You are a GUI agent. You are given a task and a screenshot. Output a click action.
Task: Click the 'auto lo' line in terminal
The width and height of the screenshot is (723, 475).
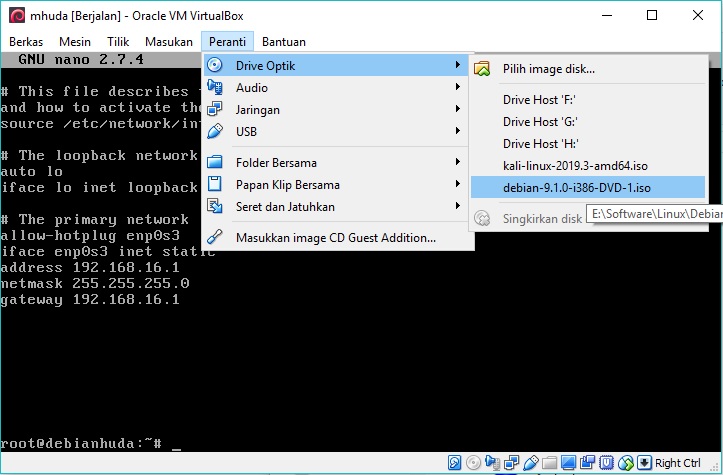[x=31, y=172]
